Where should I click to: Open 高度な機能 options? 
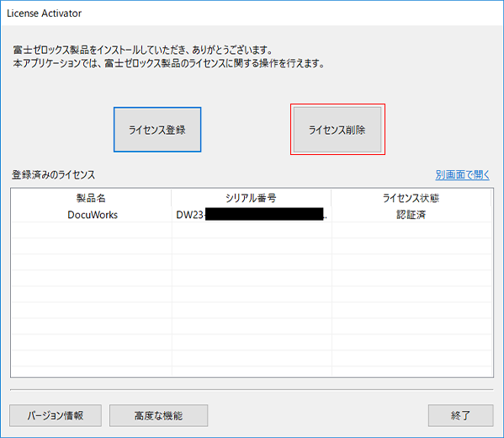[158, 415]
